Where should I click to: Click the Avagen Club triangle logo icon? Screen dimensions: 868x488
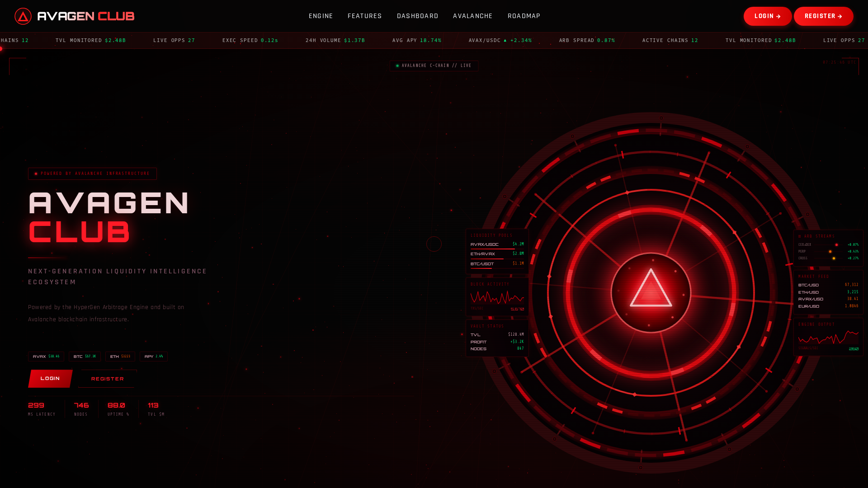pyautogui.click(x=23, y=16)
